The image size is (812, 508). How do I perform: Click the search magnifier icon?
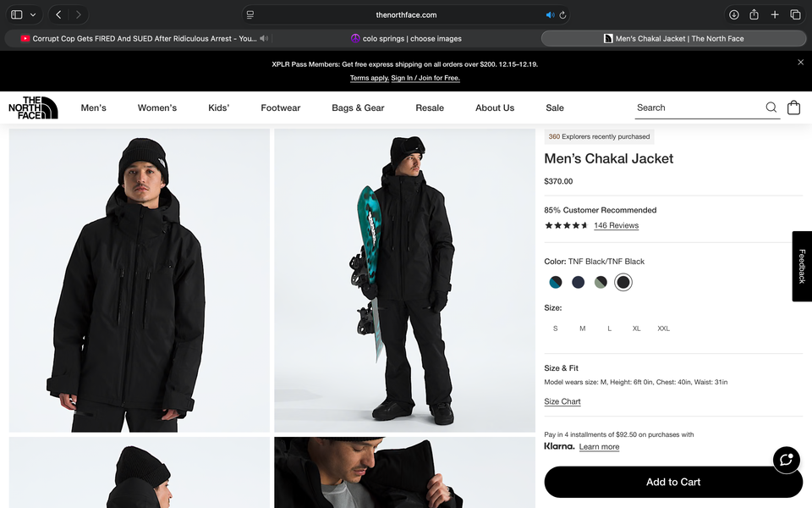tap(771, 108)
